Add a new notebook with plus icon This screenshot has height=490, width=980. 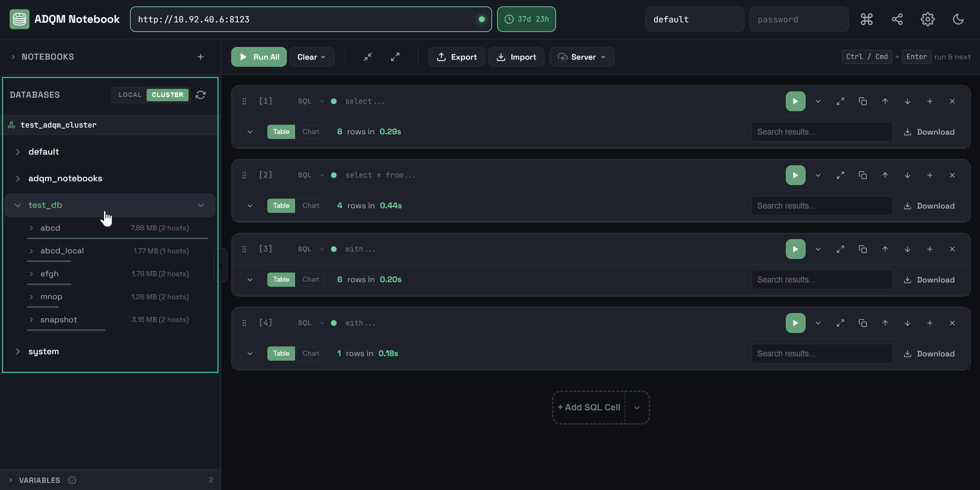tap(201, 57)
